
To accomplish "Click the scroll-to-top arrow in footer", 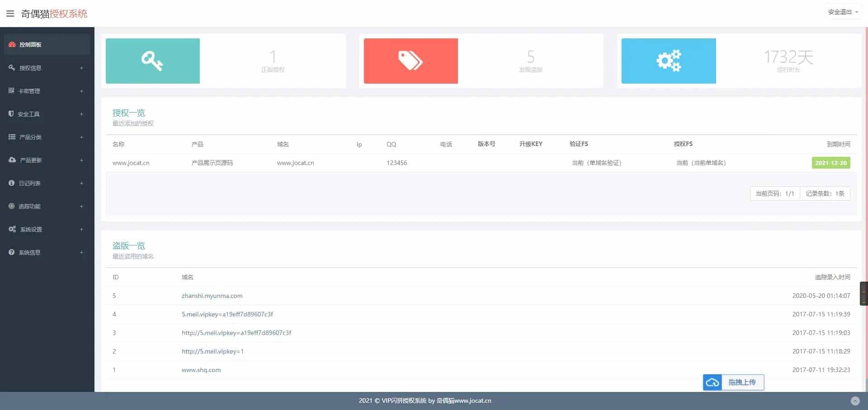I will (855, 401).
